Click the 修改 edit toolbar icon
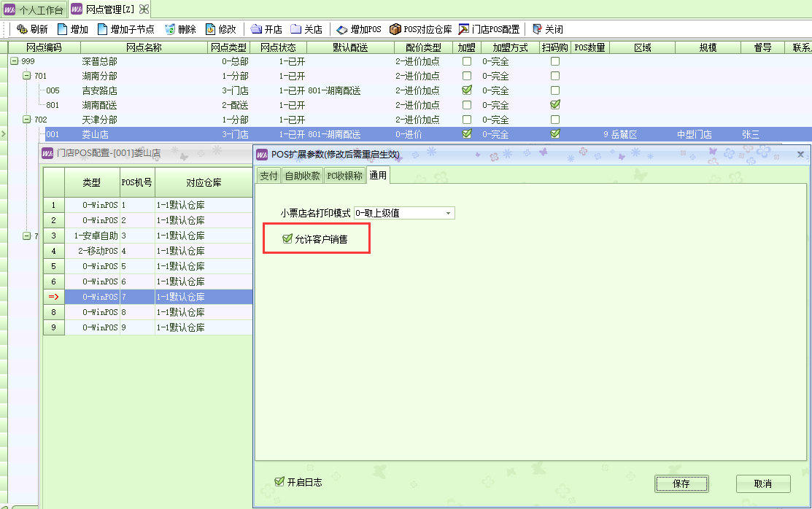Screen dimensions: 812x509 (x=211, y=30)
